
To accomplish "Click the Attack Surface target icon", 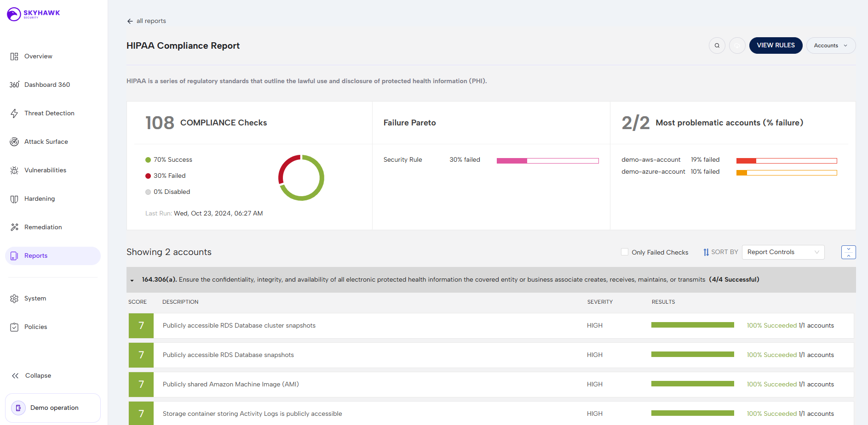I will click(14, 142).
